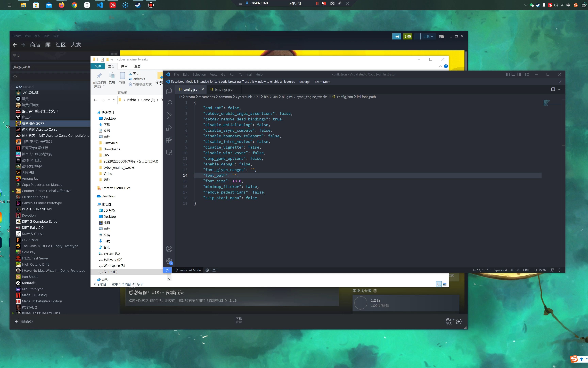The height and width of the screenshot is (368, 588).
Task: Change Spaces: 4 indentation setting
Action: pos(501,270)
